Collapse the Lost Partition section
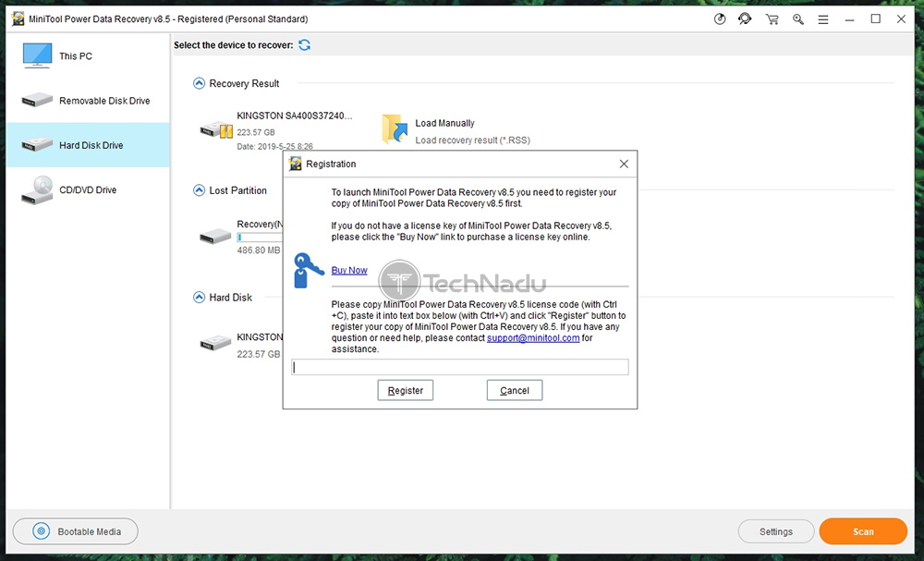Screen dimensions: 924x561 point(198,190)
